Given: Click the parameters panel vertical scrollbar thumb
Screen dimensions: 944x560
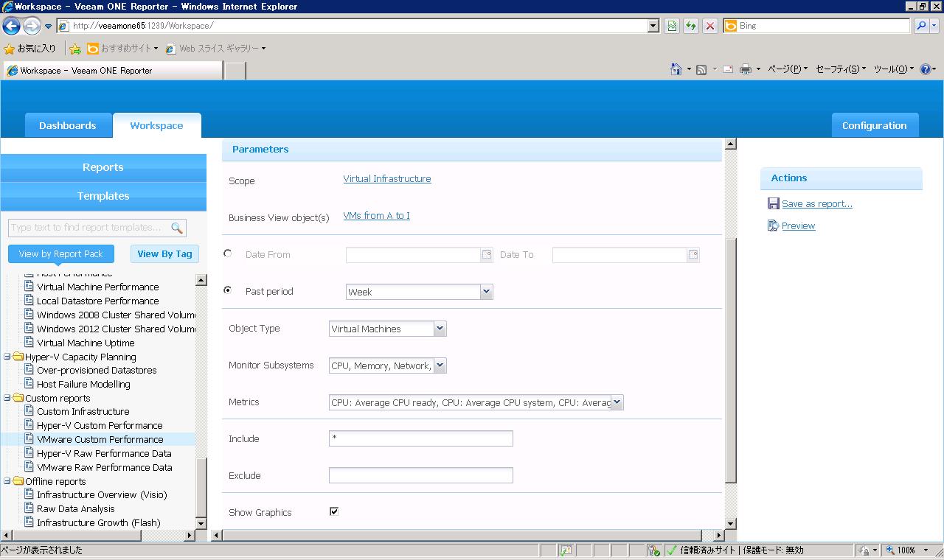Looking at the screenshot, I should click(731, 361).
